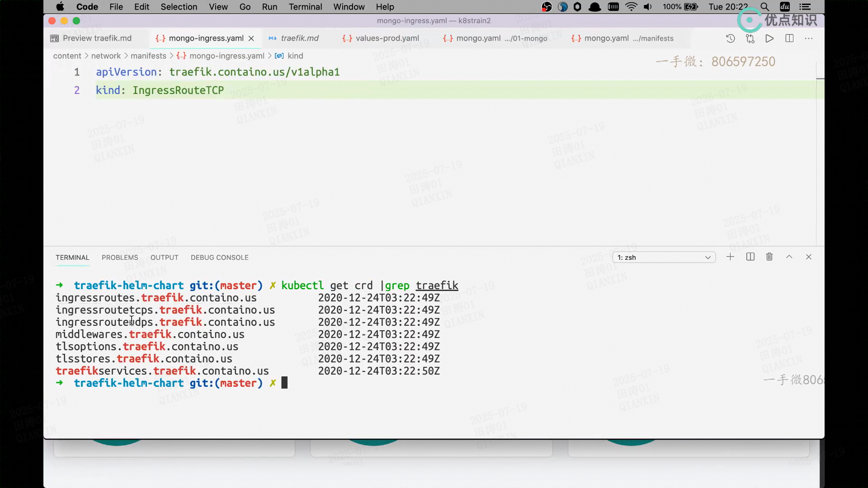Open the values-prod.yaml editor tab
This screenshot has height=488, width=868.
click(x=387, y=38)
